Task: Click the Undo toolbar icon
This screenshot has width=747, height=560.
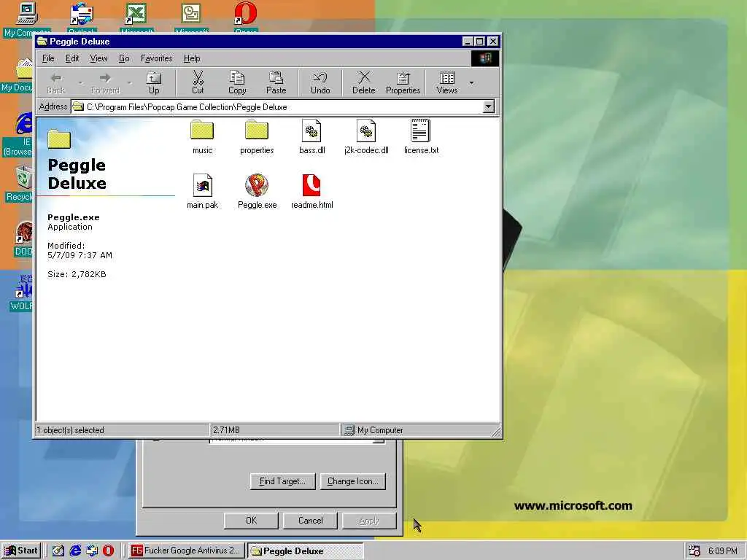Action: 320,77
